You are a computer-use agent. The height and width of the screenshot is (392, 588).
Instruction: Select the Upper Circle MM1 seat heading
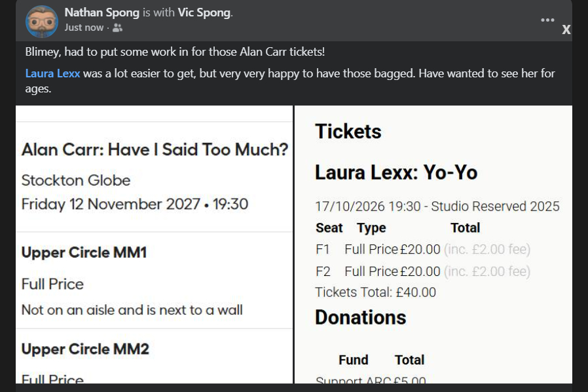click(x=85, y=252)
